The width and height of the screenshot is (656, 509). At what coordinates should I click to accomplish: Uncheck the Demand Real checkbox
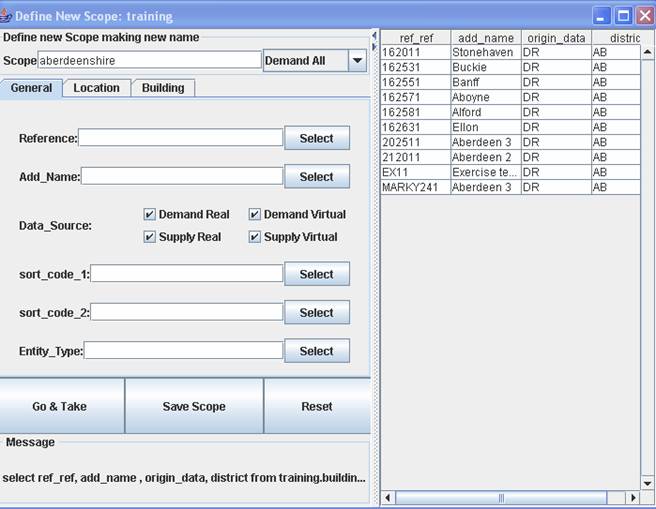[x=150, y=214]
